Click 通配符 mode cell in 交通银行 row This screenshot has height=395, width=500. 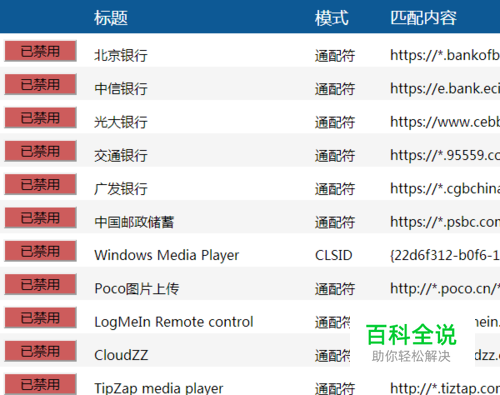[x=335, y=155]
